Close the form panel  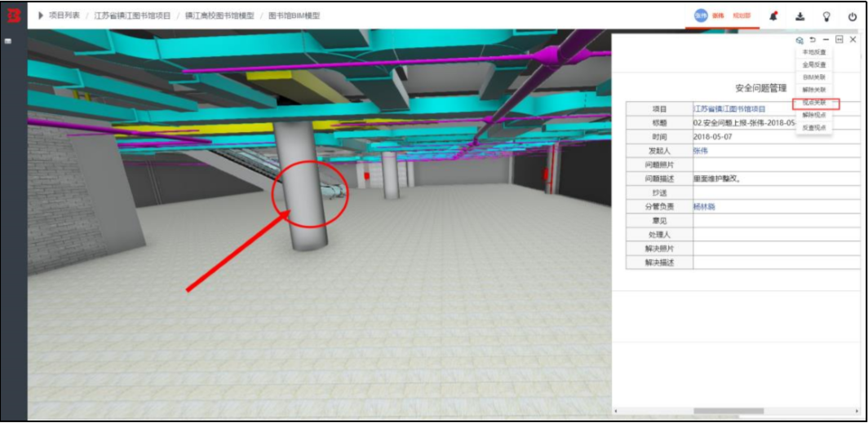point(853,39)
